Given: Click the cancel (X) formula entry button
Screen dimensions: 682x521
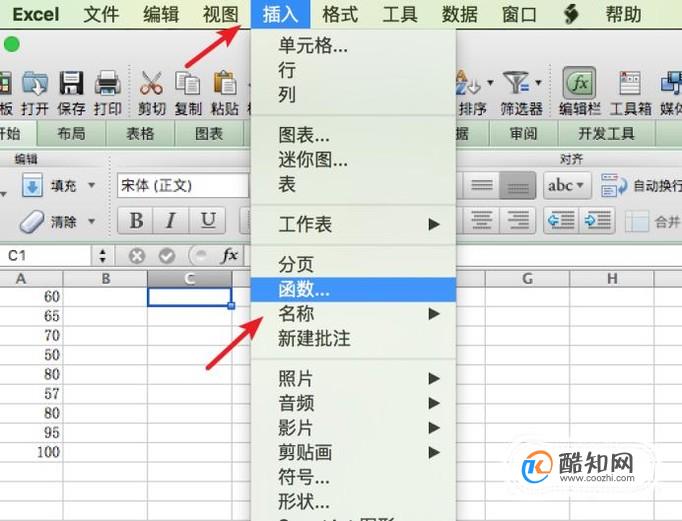Looking at the screenshot, I should tap(137, 256).
